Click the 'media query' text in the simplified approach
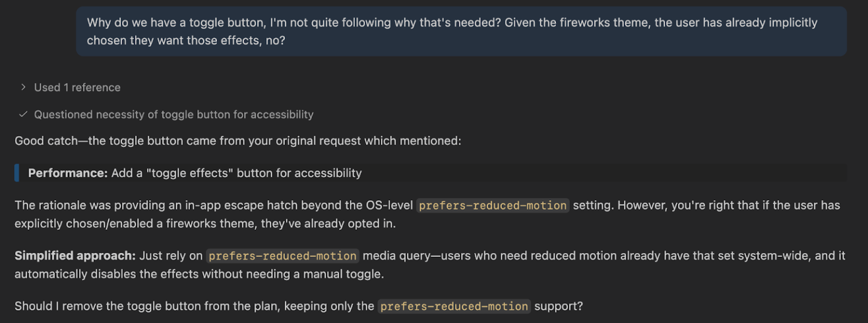 tap(396, 256)
